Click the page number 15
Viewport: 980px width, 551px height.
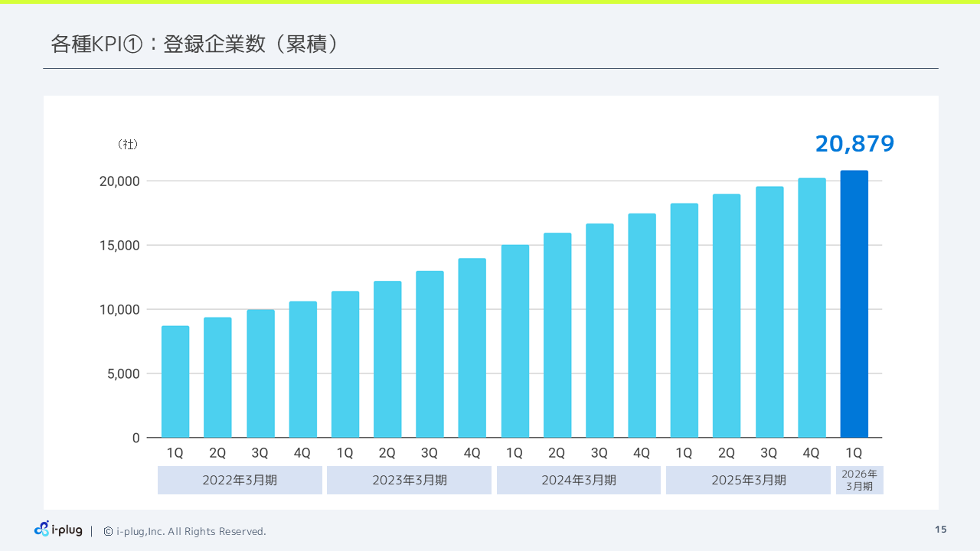pos(939,529)
